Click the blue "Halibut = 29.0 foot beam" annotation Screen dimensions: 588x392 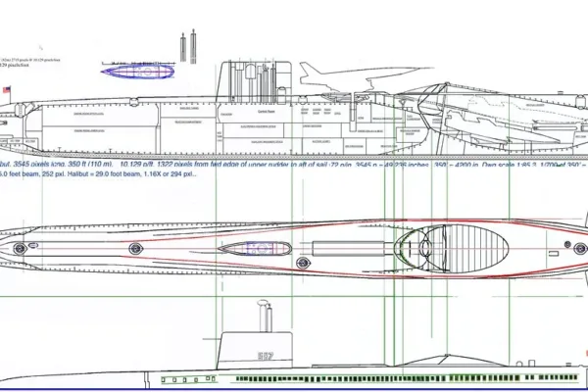click(131, 174)
